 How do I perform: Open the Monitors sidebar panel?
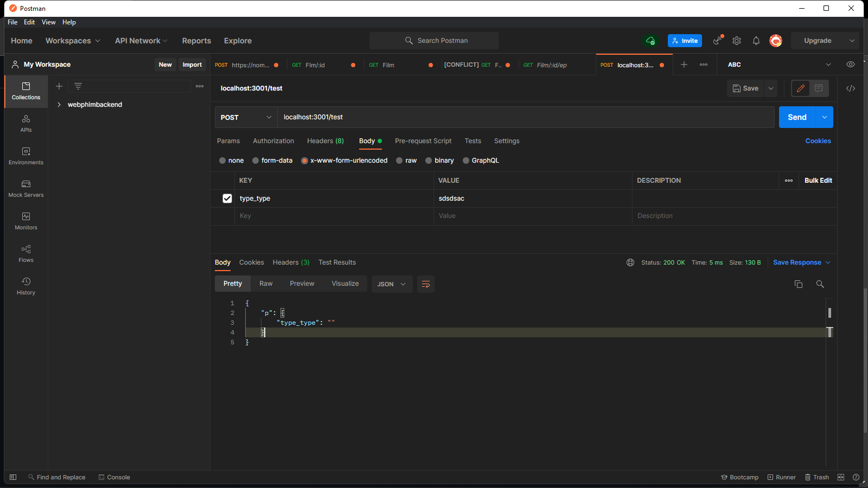(x=25, y=221)
